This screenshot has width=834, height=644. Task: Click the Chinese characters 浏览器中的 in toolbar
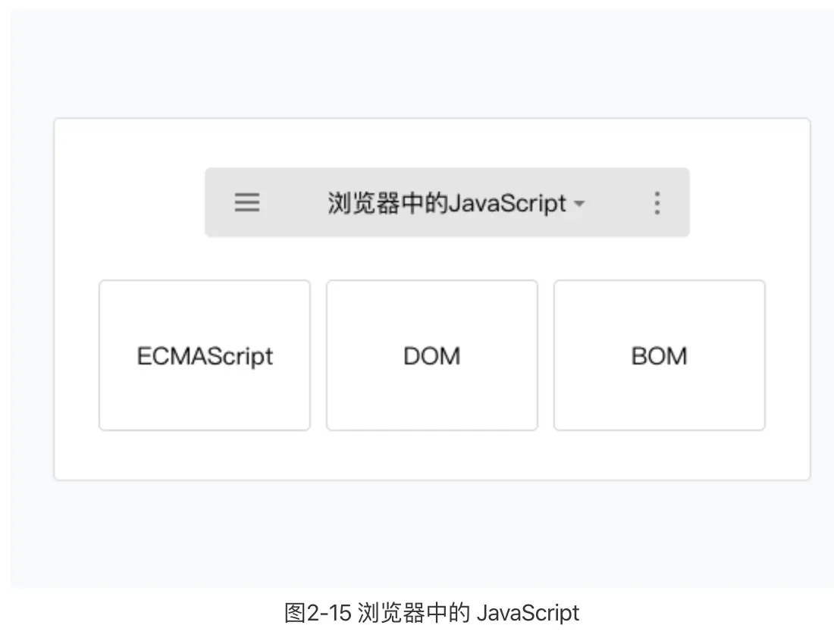[x=387, y=203]
